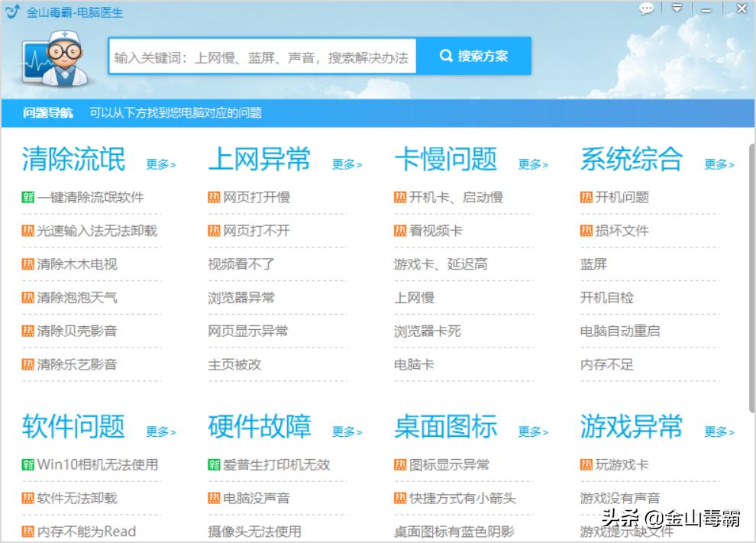Click the keyword search input box
The height and width of the screenshot is (543, 756).
pyautogui.click(x=263, y=55)
